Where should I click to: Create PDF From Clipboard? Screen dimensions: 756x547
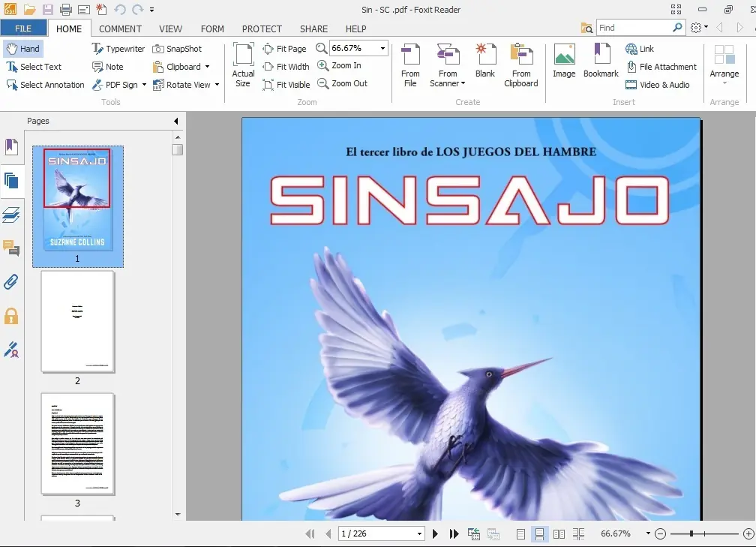(x=521, y=65)
